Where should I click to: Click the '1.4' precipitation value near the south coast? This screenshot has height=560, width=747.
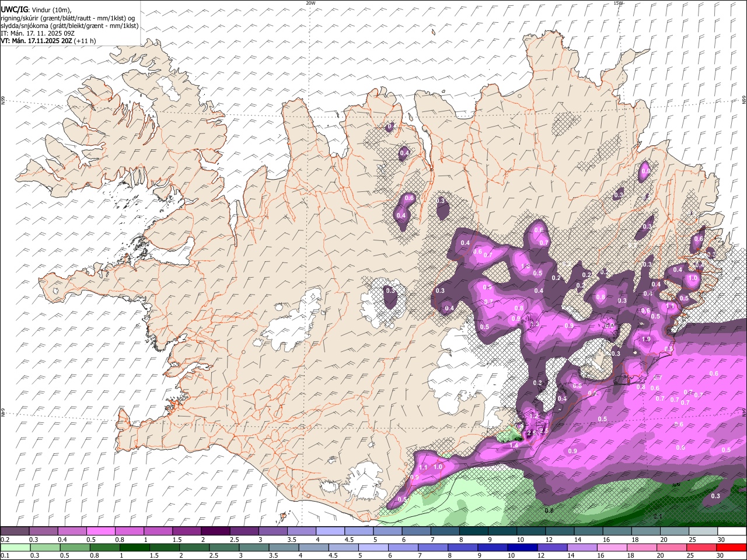[514, 445]
